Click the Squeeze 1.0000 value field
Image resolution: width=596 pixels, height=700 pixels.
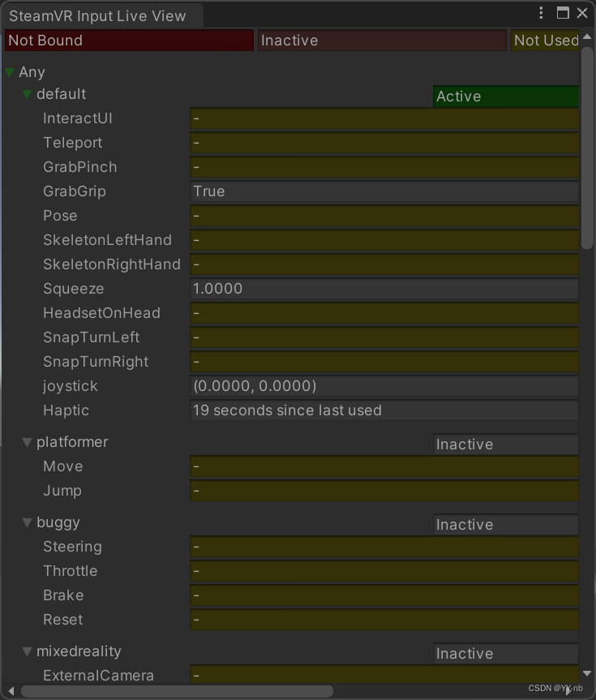(384, 289)
